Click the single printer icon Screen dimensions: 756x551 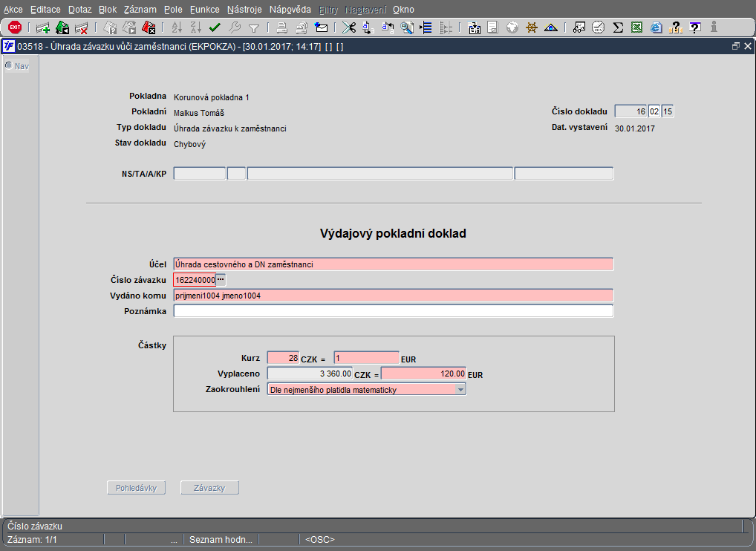[282, 27]
